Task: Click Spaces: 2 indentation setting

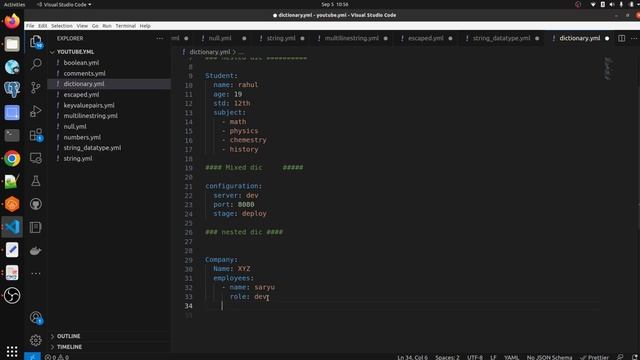Action: pyautogui.click(x=447, y=357)
